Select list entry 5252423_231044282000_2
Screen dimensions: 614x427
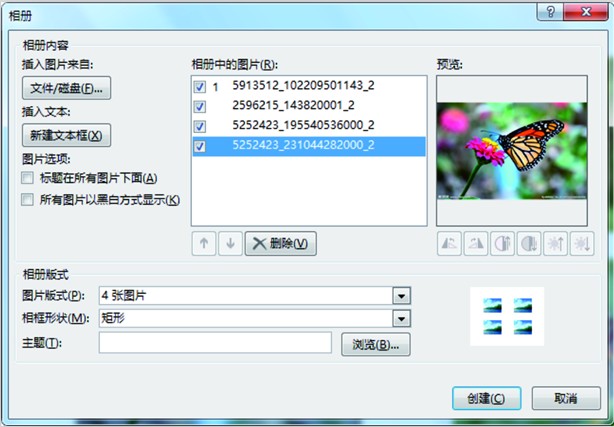click(309, 146)
